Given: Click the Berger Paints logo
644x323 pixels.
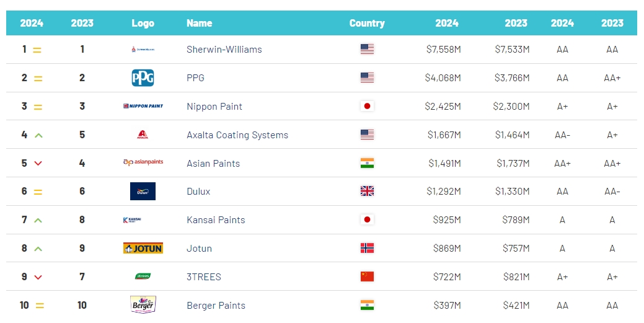Looking at the screenshot, I should click(143, 305).
